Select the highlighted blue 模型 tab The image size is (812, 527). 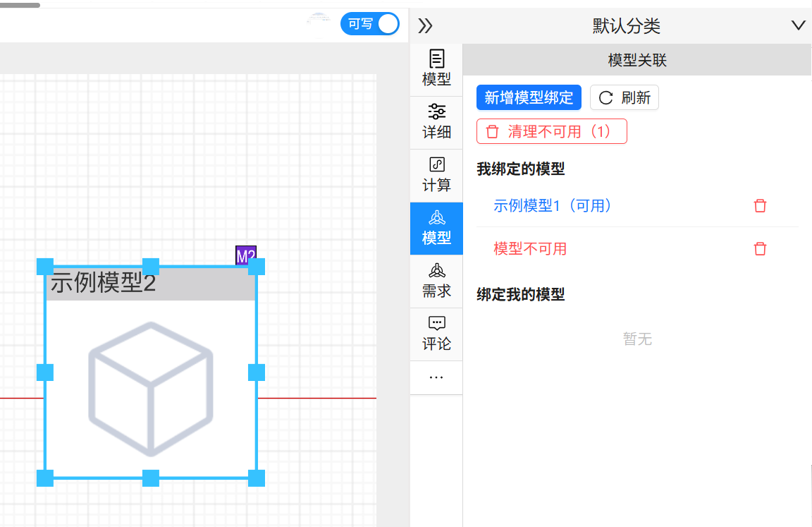coord(436,229)
